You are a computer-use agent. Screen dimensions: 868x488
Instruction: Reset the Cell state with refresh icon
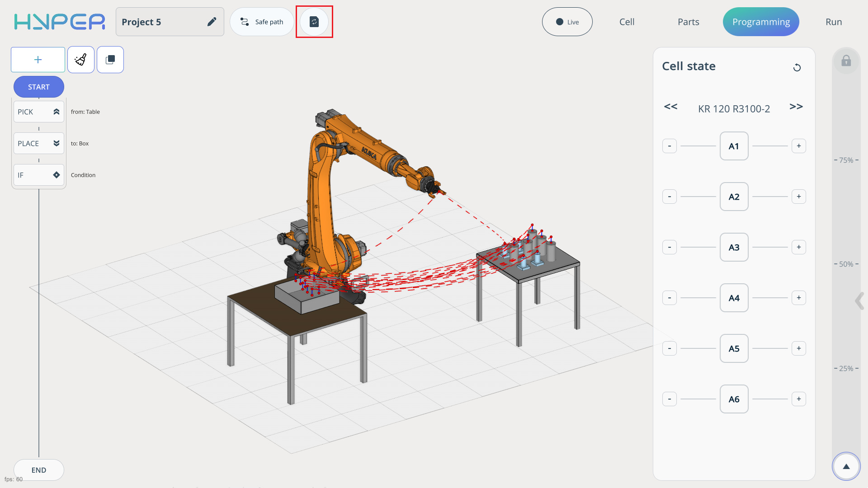coord(797,67)
